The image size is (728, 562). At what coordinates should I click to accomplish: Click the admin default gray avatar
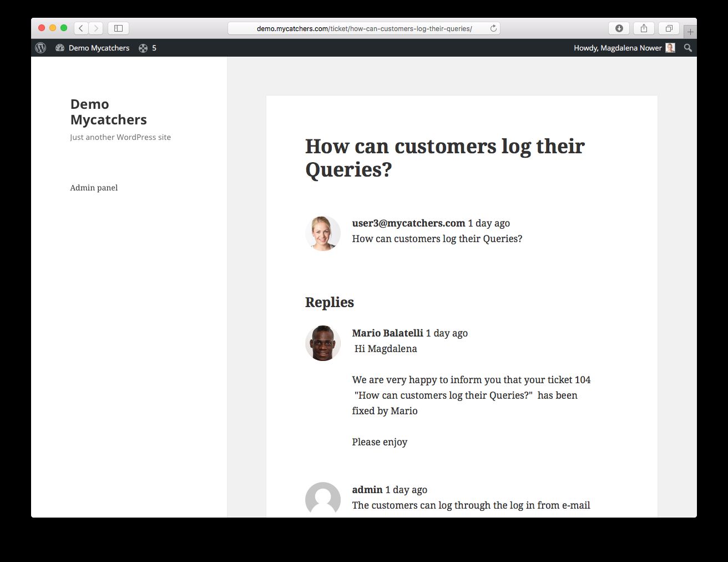tap(323, 499)
